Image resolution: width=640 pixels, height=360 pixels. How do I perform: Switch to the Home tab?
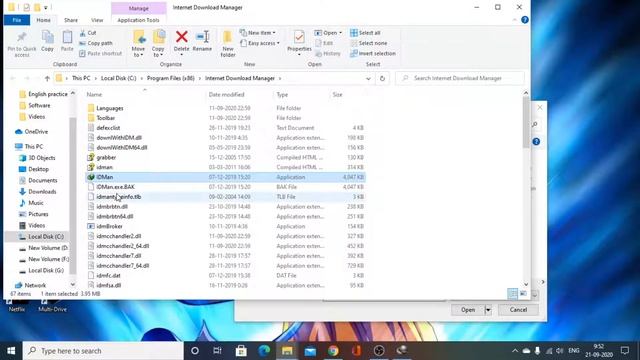coord(43,20)
